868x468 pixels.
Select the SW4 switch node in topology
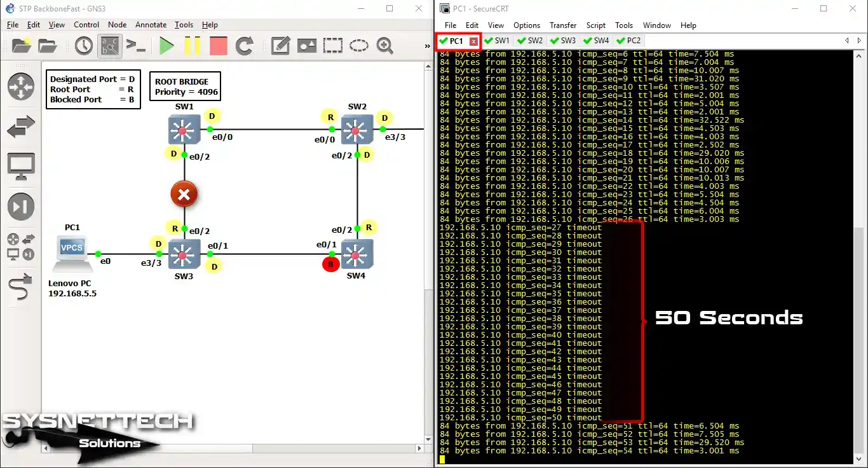(x=356, y=254)
